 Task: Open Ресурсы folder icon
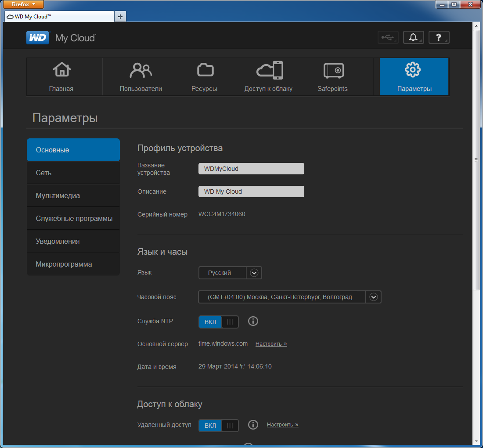205,70
